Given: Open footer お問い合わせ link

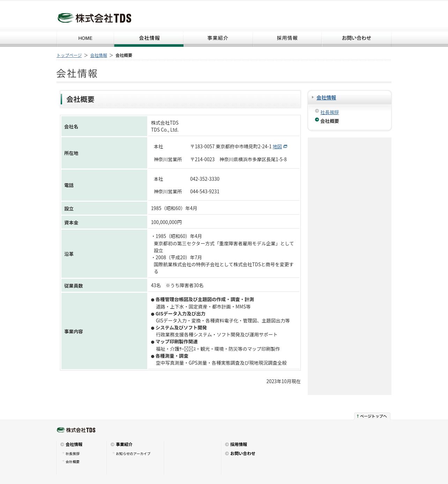Looking at the screenshot, I should click(x=243, y=454).
